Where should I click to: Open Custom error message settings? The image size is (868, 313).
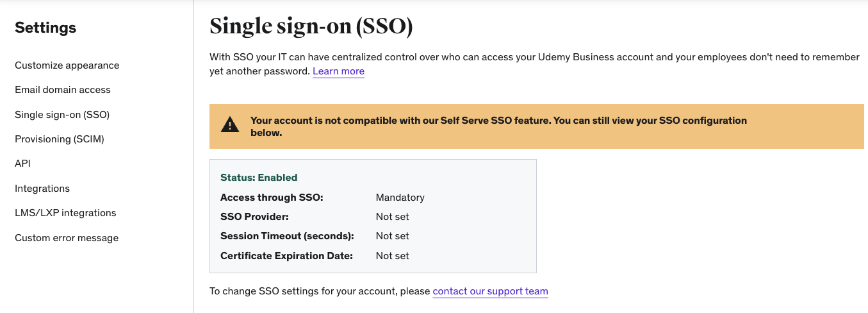point(67,238)
